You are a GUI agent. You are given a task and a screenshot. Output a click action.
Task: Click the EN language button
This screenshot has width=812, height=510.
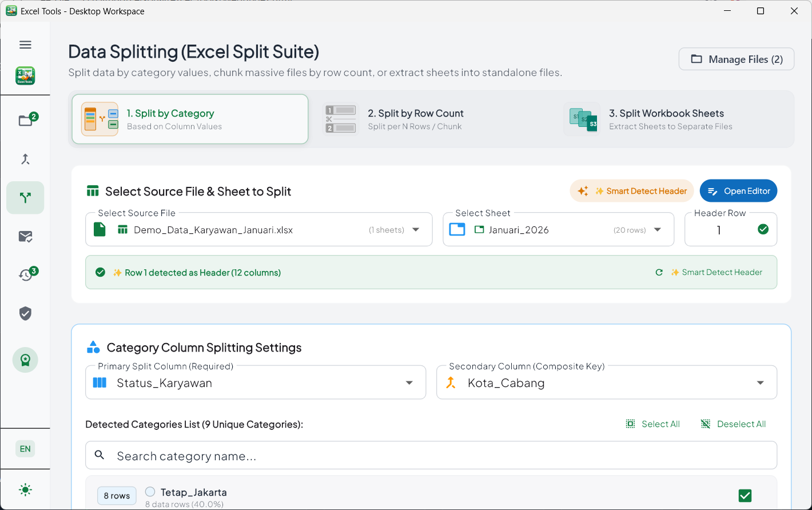pos(25,449)
